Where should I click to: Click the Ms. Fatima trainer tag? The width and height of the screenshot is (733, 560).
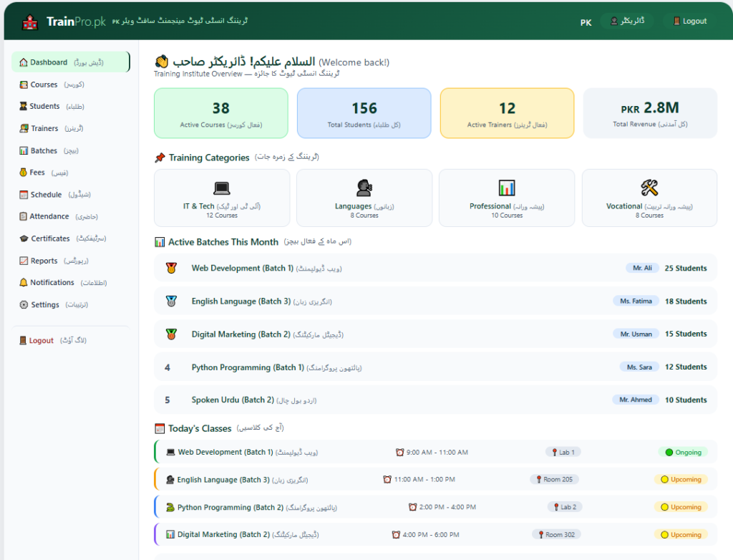pyautogui.click(x=636, y=301)
